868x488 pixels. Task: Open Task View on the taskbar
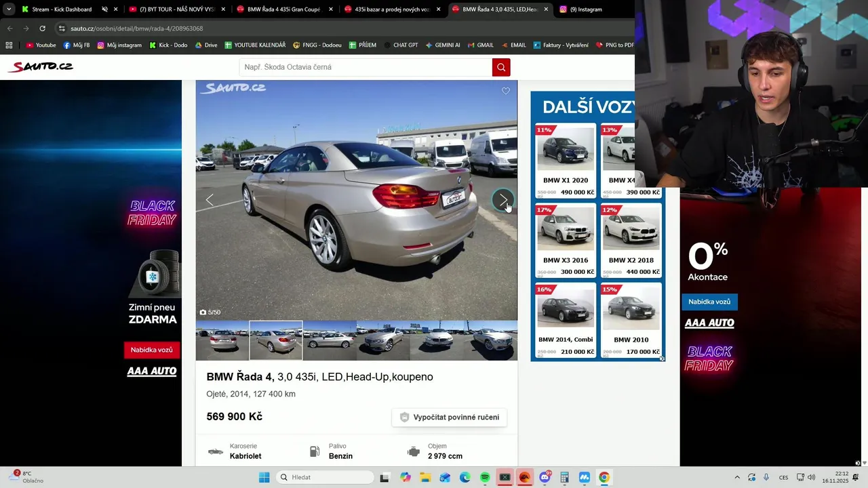pos(384,477)
